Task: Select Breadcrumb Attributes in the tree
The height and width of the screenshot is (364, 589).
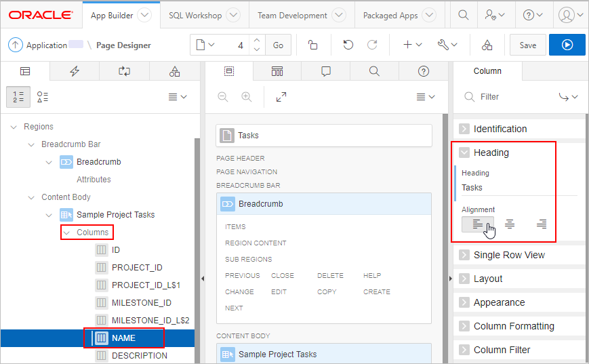Action: [x=94, y=180]
